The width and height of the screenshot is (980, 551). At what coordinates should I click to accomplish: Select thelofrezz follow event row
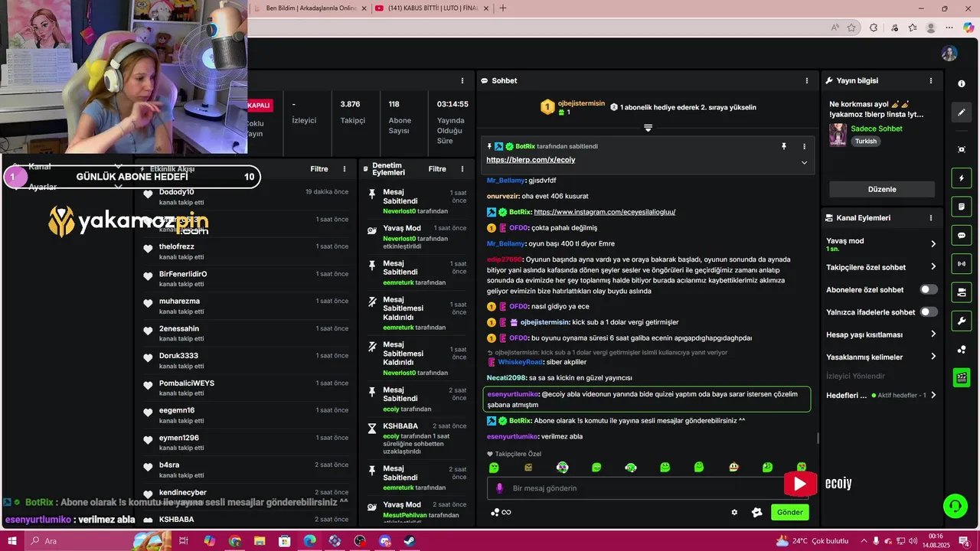tap(245, 251)
